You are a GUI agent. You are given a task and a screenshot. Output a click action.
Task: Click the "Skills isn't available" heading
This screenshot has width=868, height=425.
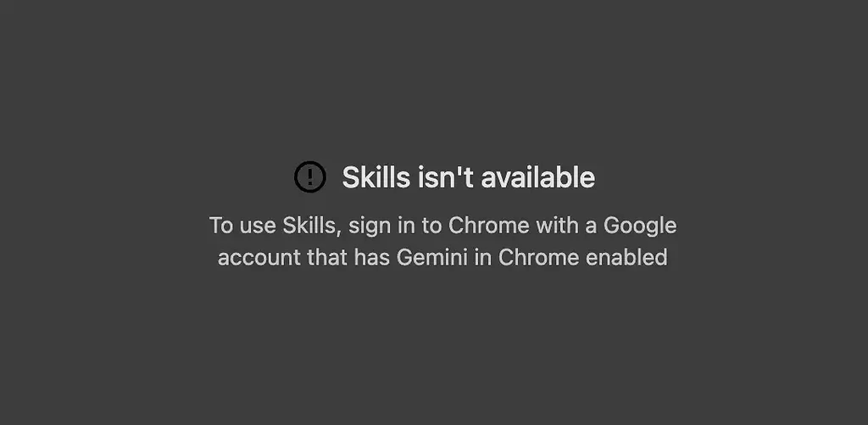[x=468, y=177]
